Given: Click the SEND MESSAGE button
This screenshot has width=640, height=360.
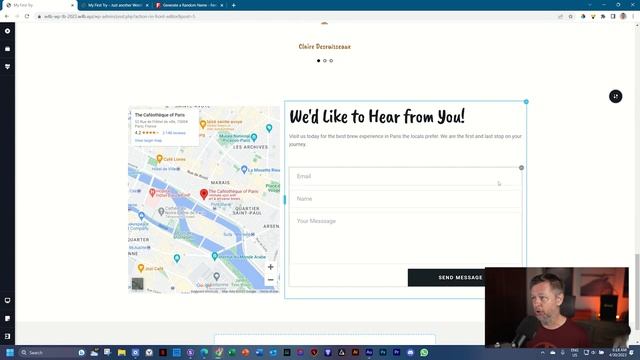Looking at the screenshot, I should pyautogui.click(x=460, y=278).
